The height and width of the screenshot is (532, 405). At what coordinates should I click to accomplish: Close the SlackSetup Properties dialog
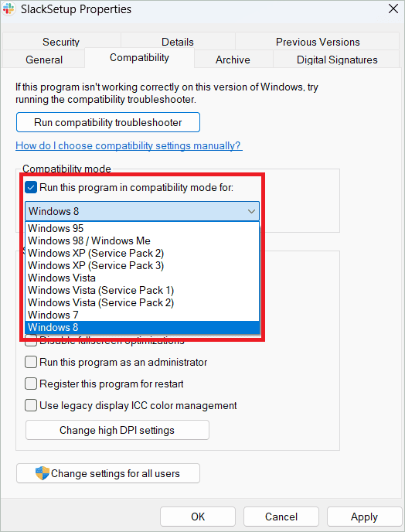pyautogui.click(x=393, y=9)
